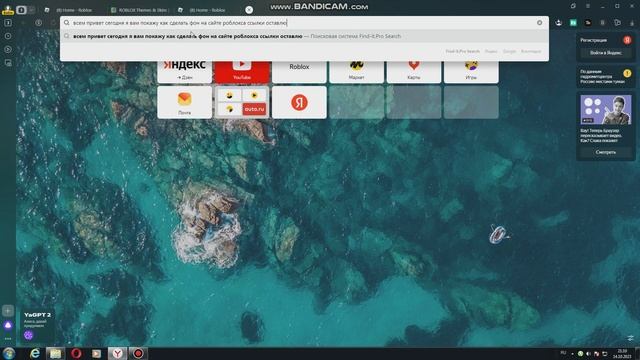Click the black extension icon in toolbar

click(588, 23)
